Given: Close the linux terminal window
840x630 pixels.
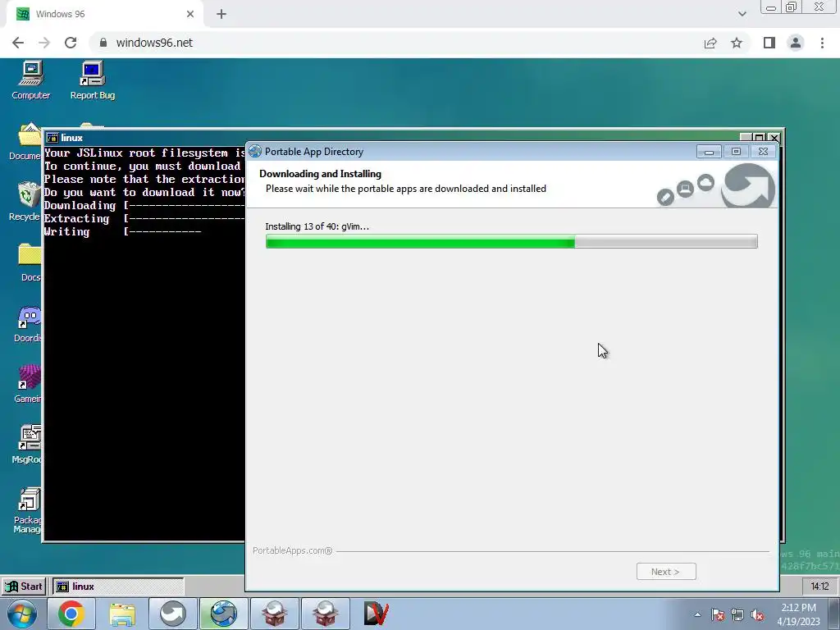Looking at the screenshot, I should tap(774, 138).
